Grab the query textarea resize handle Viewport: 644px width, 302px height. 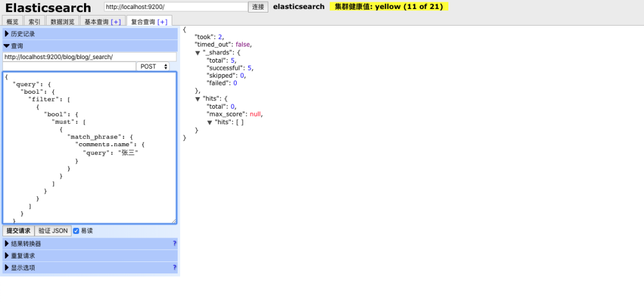[174, 221]
